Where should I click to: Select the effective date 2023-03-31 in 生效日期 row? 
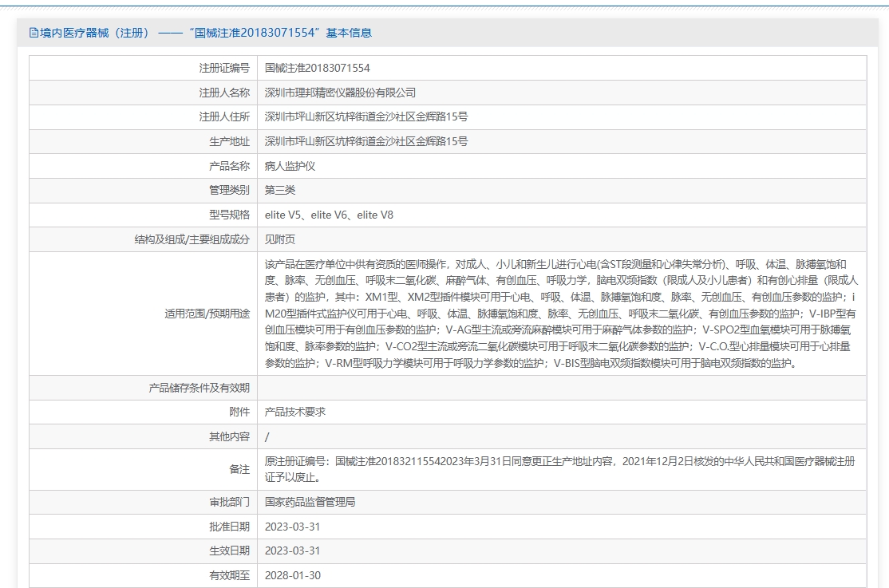tap(293, 551)
